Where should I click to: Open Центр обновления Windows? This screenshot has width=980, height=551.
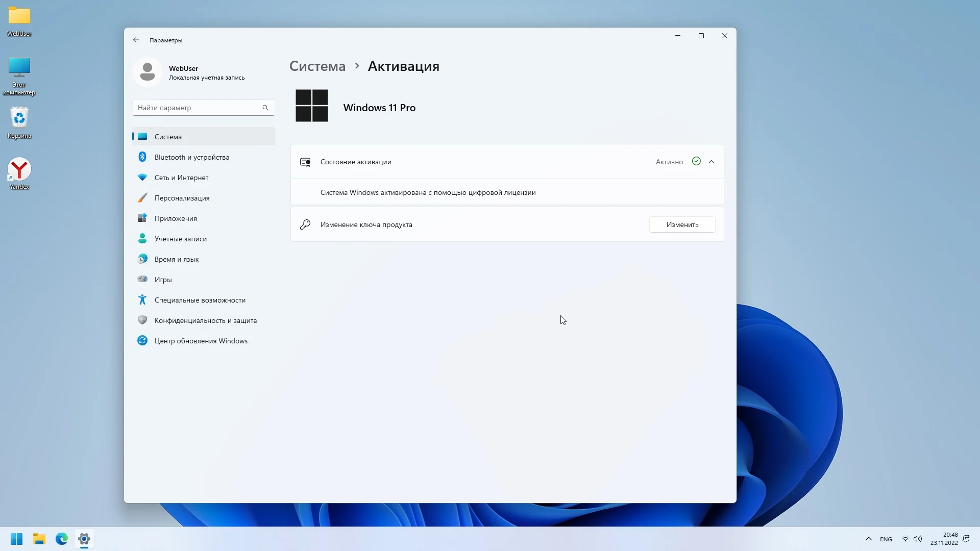click(x=201, y=341)
